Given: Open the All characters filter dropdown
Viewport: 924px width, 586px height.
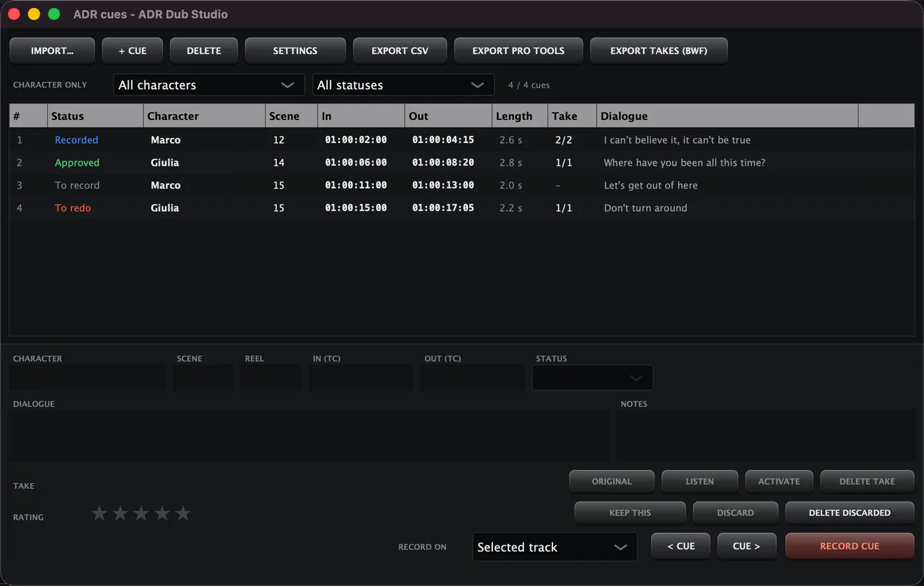Looking at the screenshot, I should coord(209,85).
